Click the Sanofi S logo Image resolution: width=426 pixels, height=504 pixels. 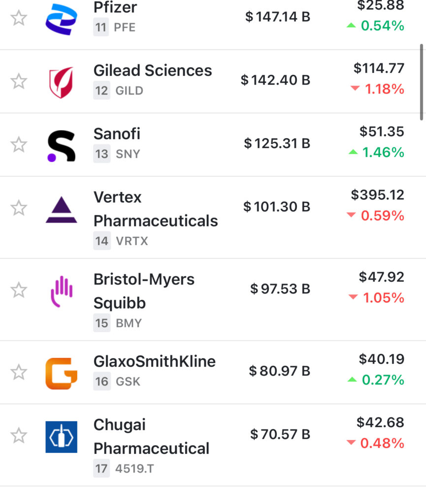tap(61, 146)
